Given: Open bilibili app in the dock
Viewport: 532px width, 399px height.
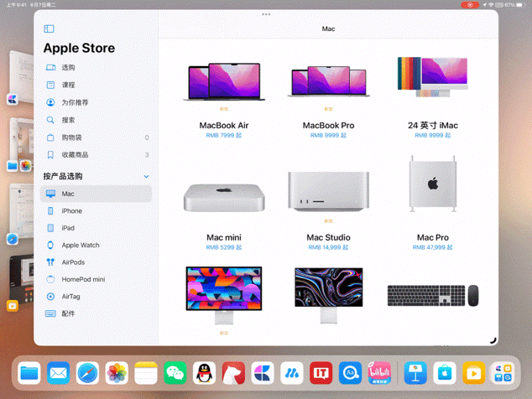Looking at the screenshot, I should pyautogui.click(x=379, y=373).
